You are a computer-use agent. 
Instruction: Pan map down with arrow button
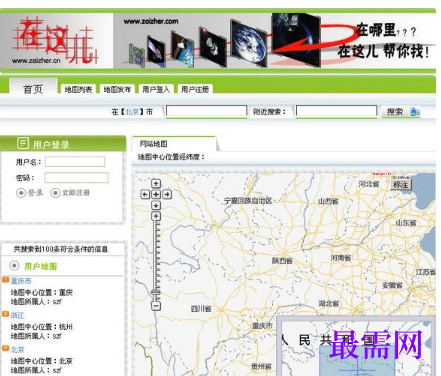pyautogui.click(x=156, y=205)
